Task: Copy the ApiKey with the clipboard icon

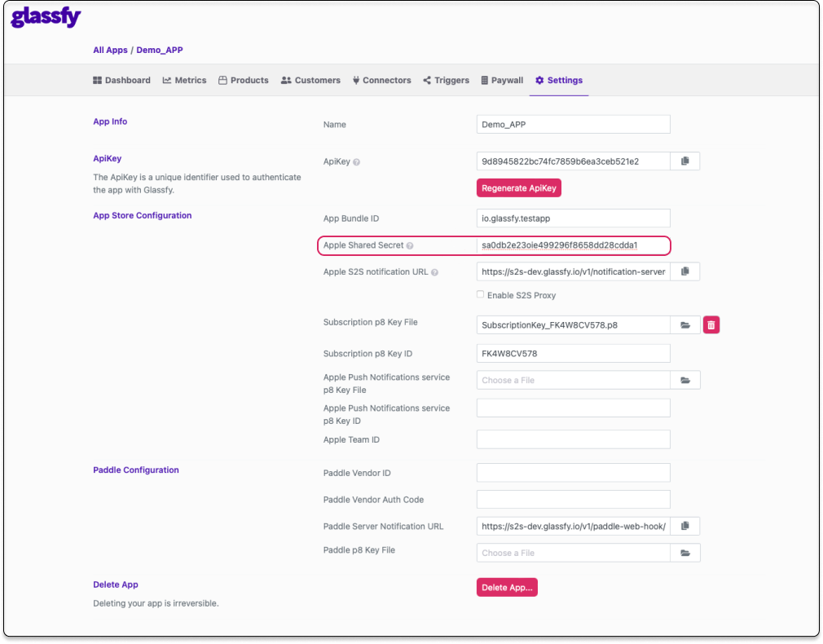Action: coord(685,161)
